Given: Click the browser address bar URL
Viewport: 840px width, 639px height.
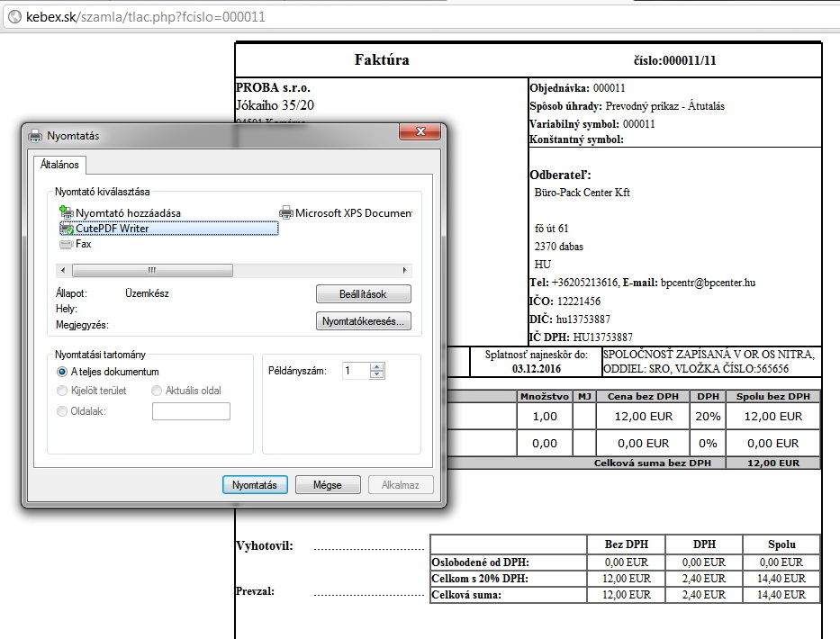Looking at the screenshot, I should tap(146, 17).
